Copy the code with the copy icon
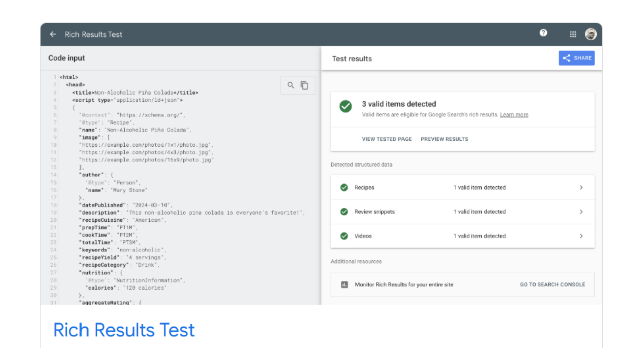Viewport: 644px width, 362px height. (x=304, y=85)
